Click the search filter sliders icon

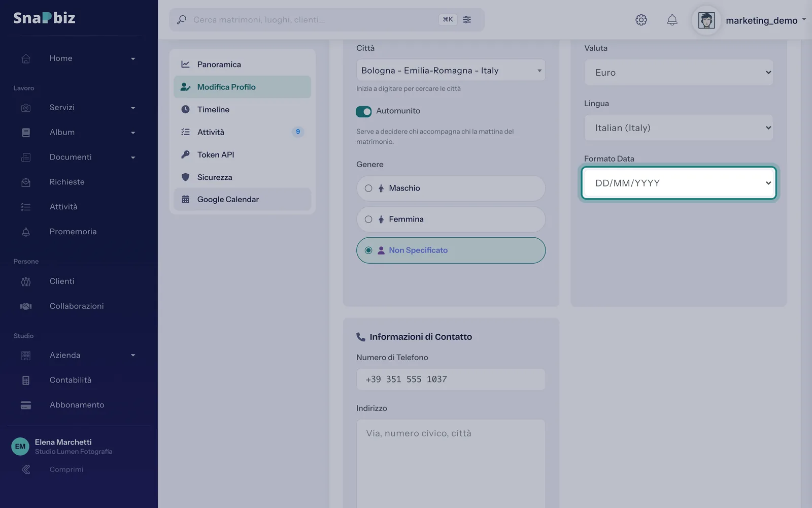[x=467, y=20]
